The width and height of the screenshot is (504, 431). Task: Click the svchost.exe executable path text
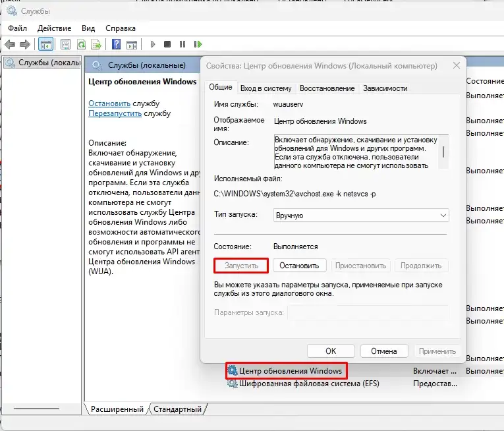tap(294, 194)
